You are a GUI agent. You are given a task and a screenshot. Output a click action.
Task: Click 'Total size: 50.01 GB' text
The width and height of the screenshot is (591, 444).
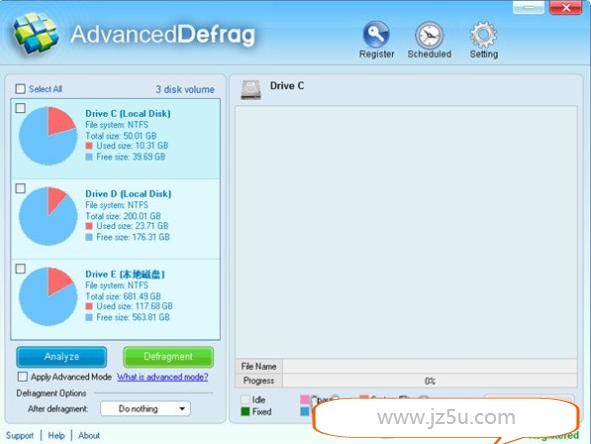pyautogui.click(x=121, y=136)
